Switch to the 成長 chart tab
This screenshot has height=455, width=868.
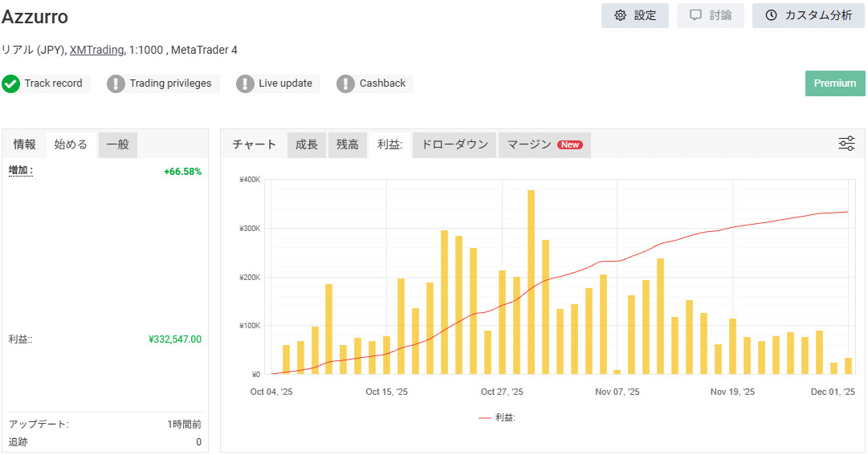[307, 144]
